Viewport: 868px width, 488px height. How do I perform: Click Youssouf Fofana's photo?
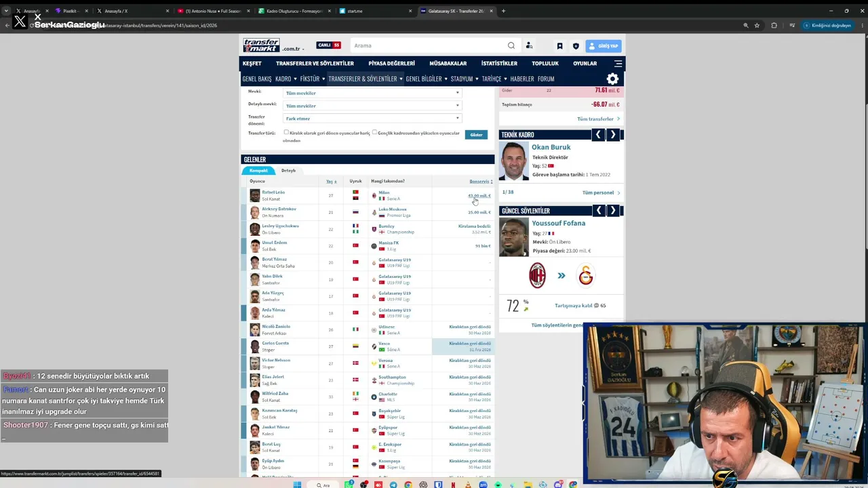pyautogui.click(x=514, y=237)
